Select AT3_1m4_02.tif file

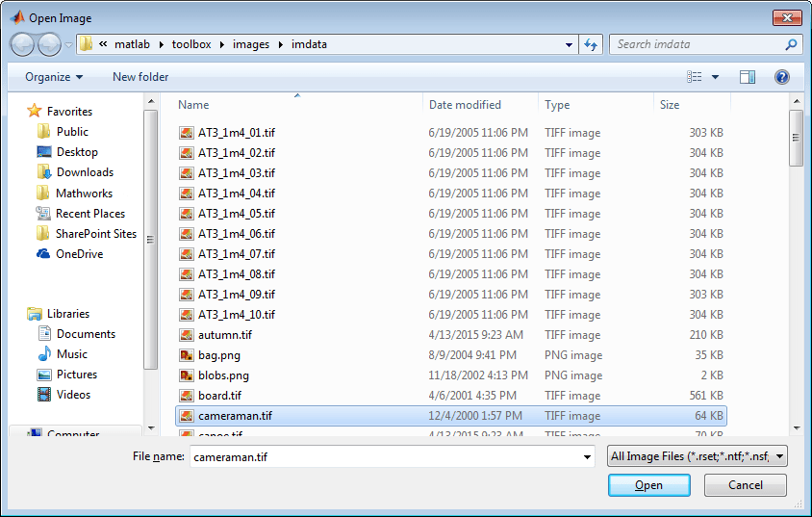[x=237, y=153]
